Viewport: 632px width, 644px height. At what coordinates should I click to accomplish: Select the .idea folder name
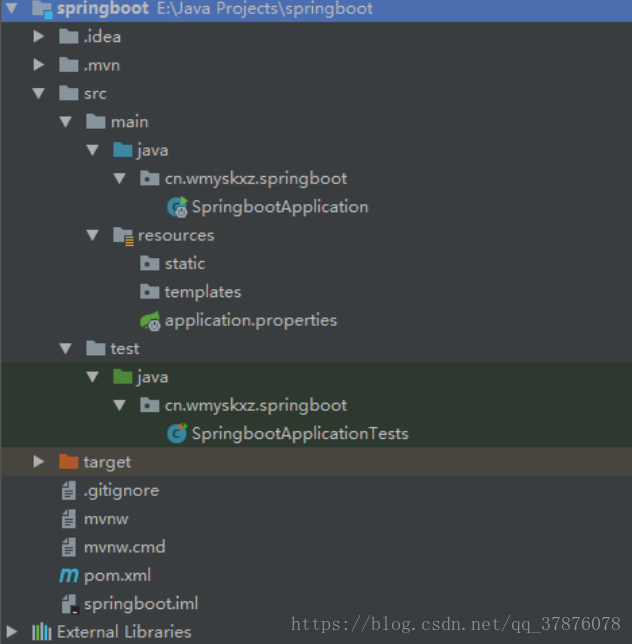click(x=102, y=37)
